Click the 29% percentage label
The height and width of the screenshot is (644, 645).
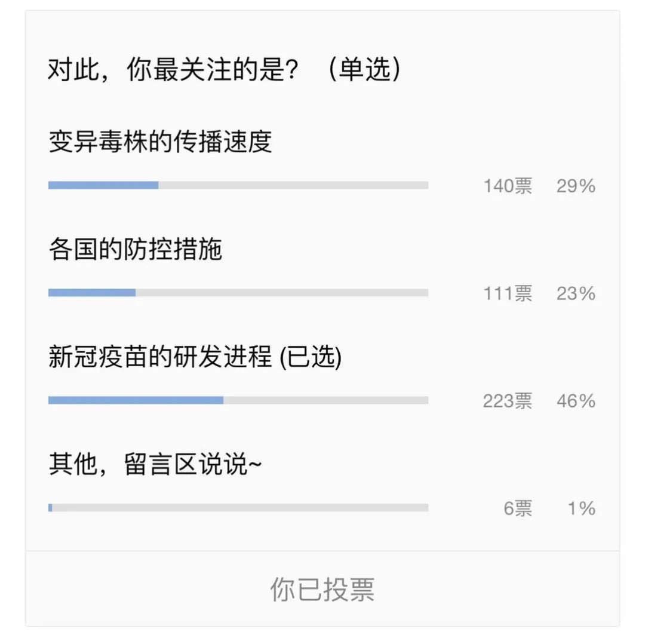[576, 186]
